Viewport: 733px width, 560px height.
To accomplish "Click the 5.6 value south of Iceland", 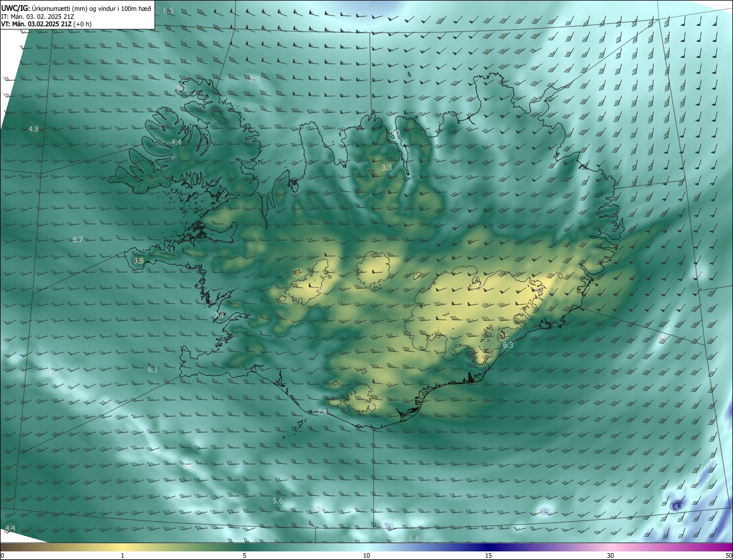I will coord(278,500).
